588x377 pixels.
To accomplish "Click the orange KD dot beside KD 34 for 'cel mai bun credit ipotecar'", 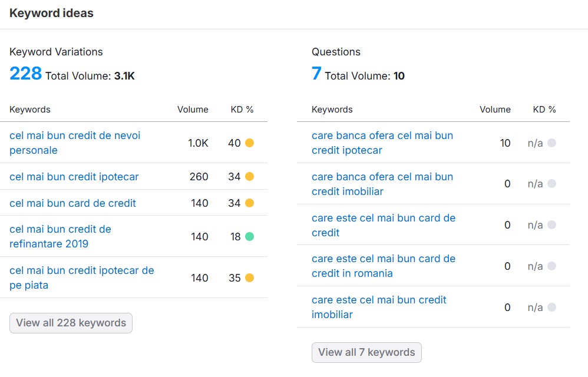I will pyautogui.click(x=249, y=177).
